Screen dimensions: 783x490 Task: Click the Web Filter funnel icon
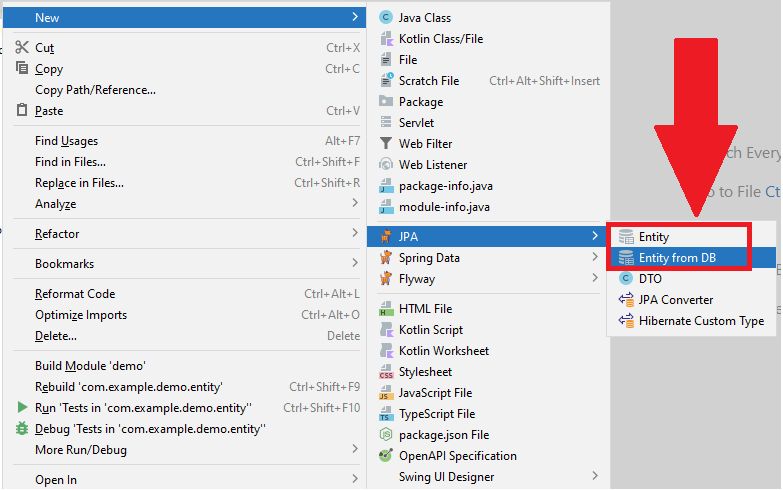[x=387, y=144]
